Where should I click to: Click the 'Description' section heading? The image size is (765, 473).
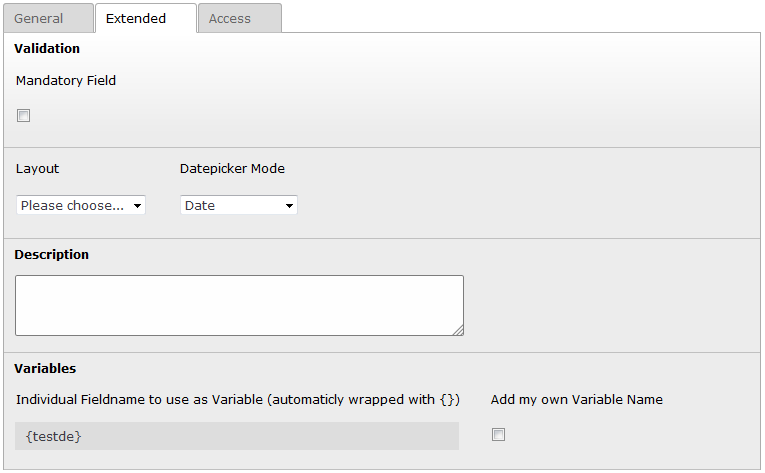coord(52,254)
